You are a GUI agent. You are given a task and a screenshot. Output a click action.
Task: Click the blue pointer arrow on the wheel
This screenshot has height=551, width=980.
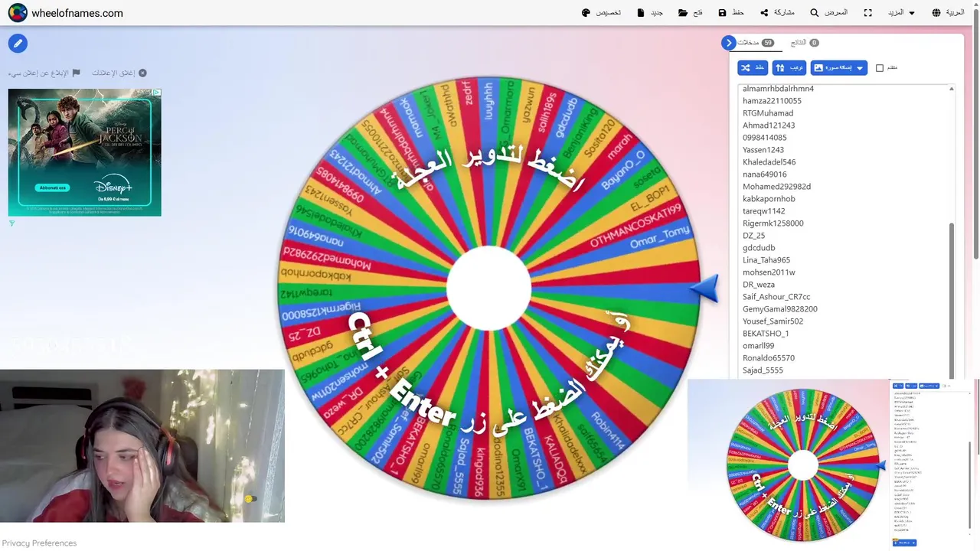click(704, 289)
